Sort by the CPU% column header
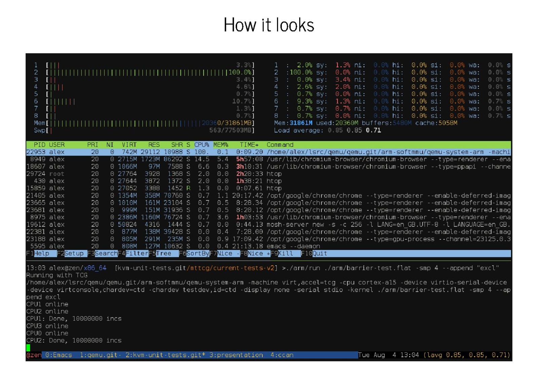538x392 pixels. 202,145
